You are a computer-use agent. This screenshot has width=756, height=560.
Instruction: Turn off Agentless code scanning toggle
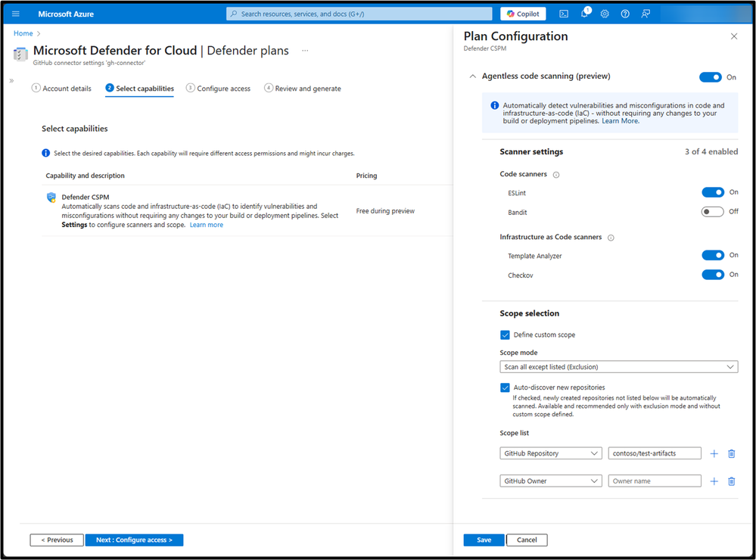[x=710, y=77]
